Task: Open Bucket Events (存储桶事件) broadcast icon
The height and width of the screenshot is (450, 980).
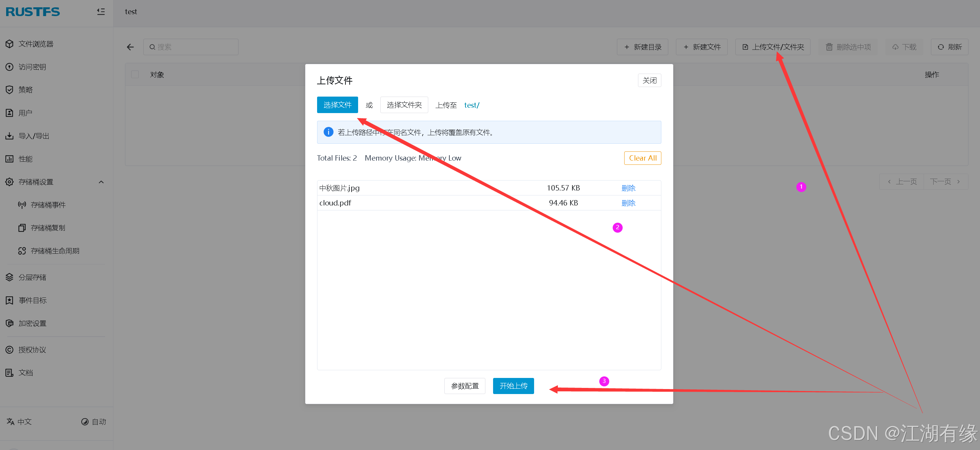Action: point(22,205)
